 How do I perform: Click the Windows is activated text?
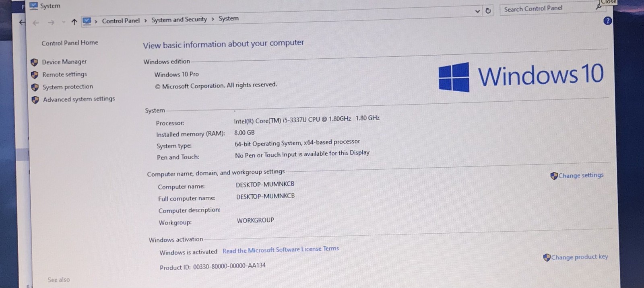(x=188, y=252)
